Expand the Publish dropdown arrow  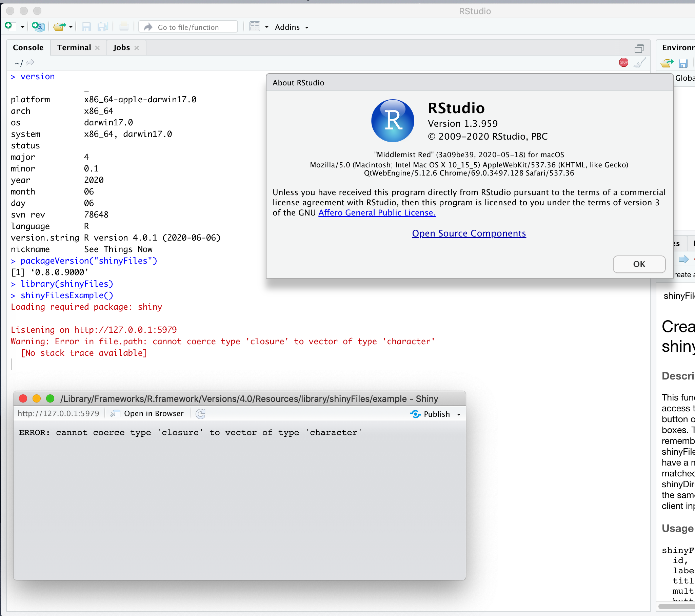tap(458, 414)
